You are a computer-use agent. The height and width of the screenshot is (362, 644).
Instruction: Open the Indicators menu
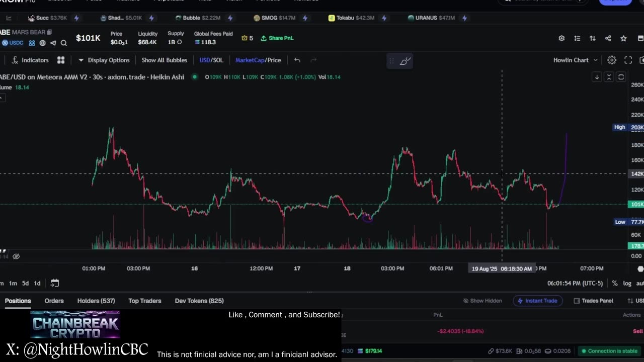(30, 60)
